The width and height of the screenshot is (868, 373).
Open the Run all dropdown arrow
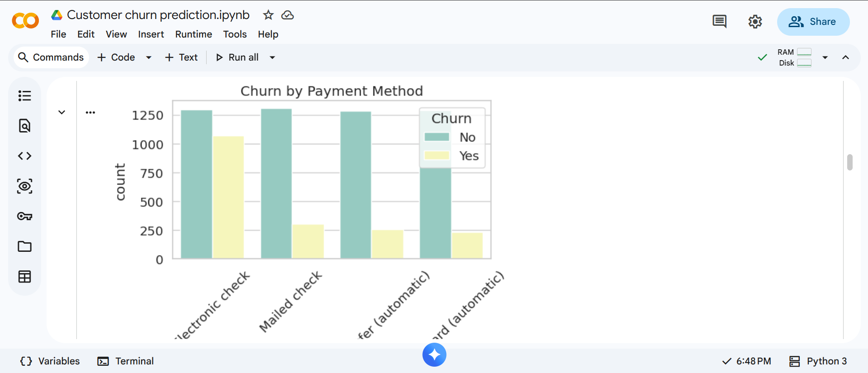(x=272, y=57)
